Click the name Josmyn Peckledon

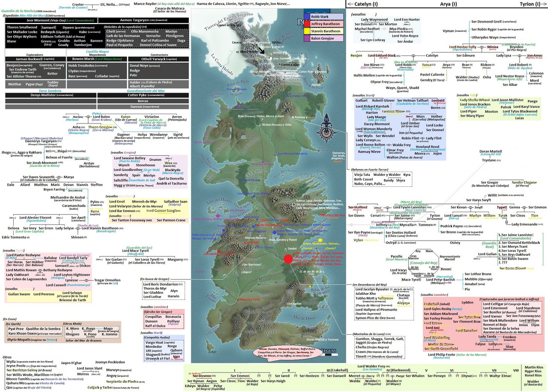(x=110, y=362)
